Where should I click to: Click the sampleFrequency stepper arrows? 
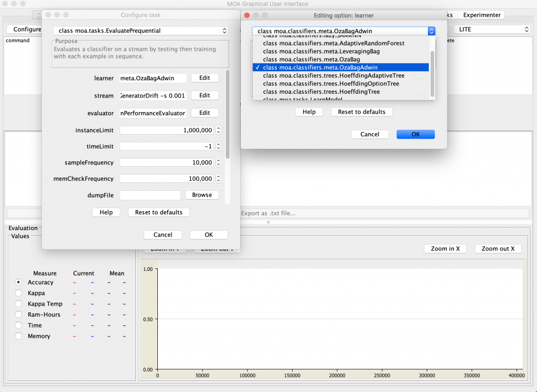218,162
